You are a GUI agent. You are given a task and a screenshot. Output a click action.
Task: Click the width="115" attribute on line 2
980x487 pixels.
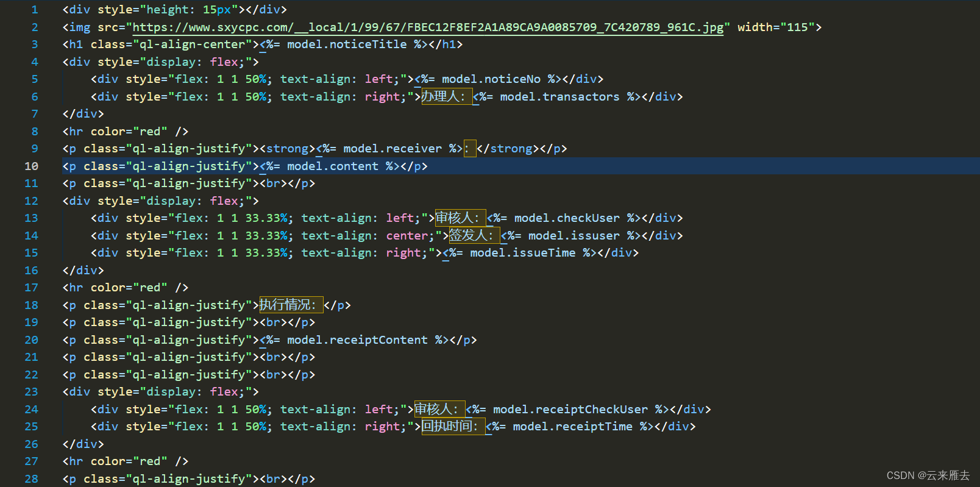coord(776,27)
